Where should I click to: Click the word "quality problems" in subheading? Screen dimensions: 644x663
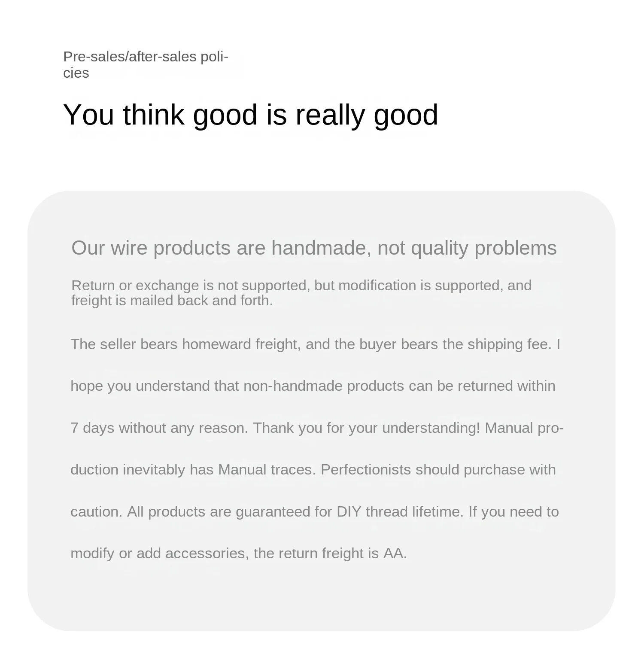(x=483, y=248)
